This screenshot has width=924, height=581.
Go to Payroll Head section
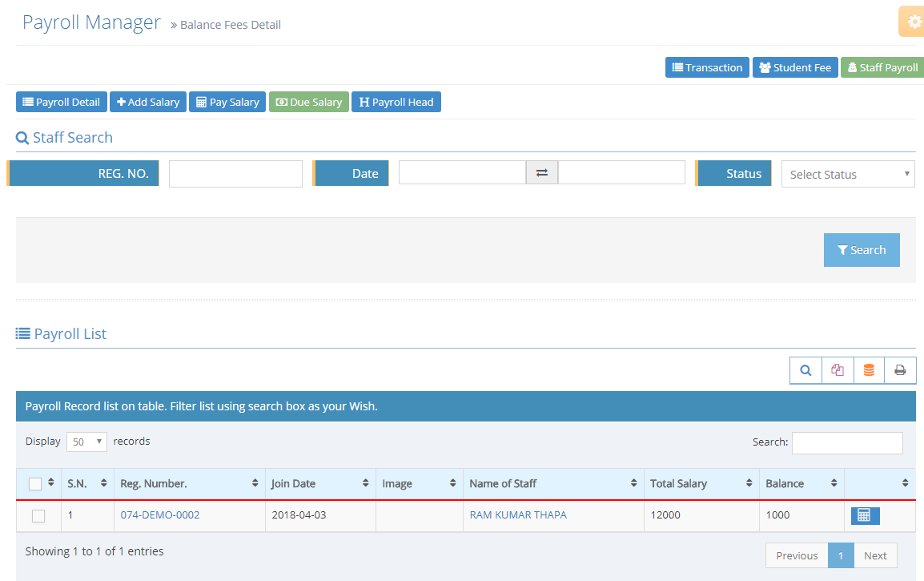coord(396,103)
